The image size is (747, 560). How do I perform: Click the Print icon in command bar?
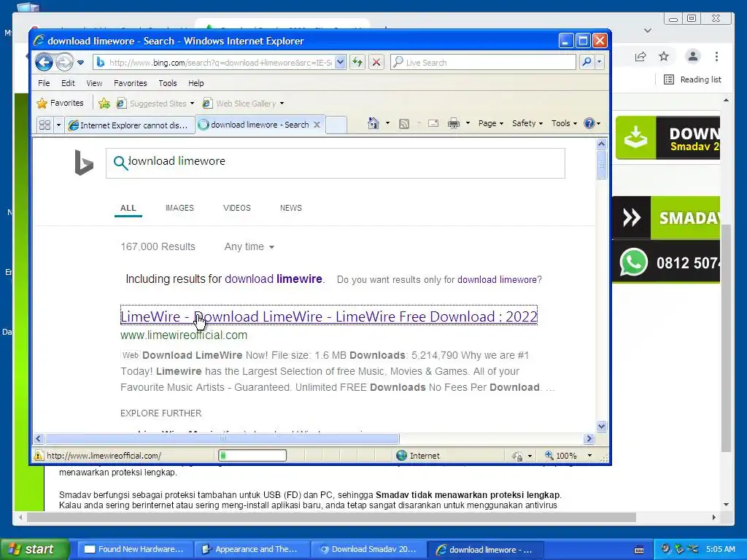click(454, 124)
